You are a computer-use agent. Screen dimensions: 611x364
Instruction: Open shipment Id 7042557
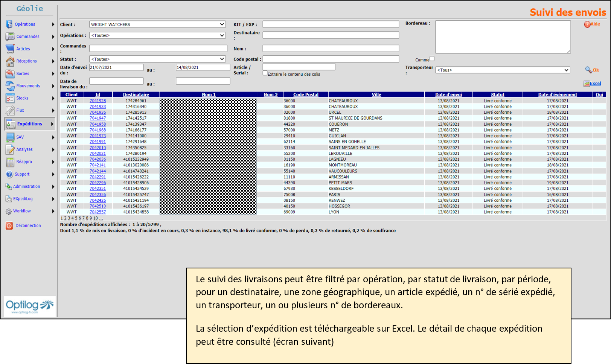point(98,212)
